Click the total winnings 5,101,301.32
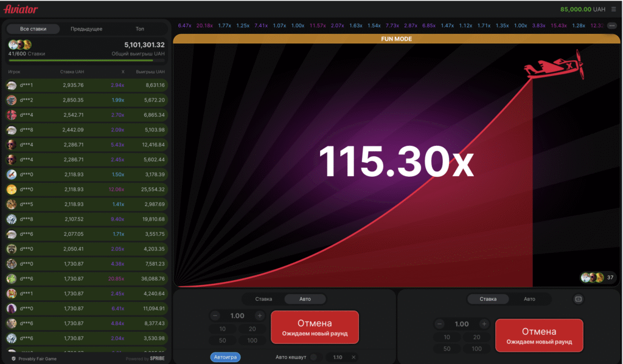Viewport: 623px width, 364px height. (144, 45)
